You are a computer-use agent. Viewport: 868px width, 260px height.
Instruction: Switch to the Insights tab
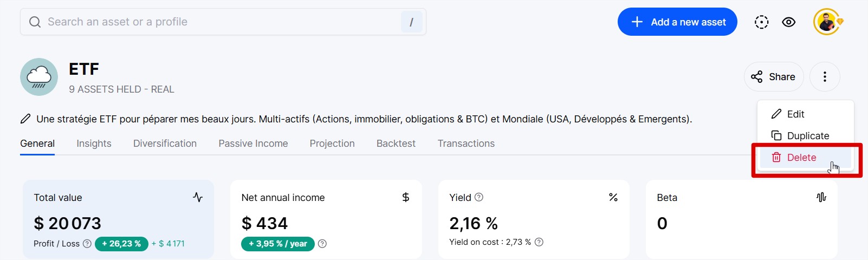click(94, 144)
